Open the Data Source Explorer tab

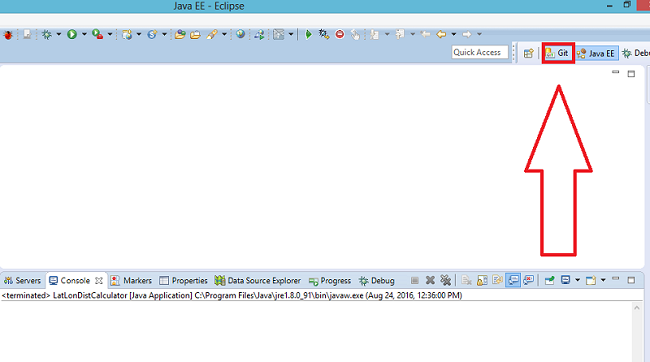(257, 281)
